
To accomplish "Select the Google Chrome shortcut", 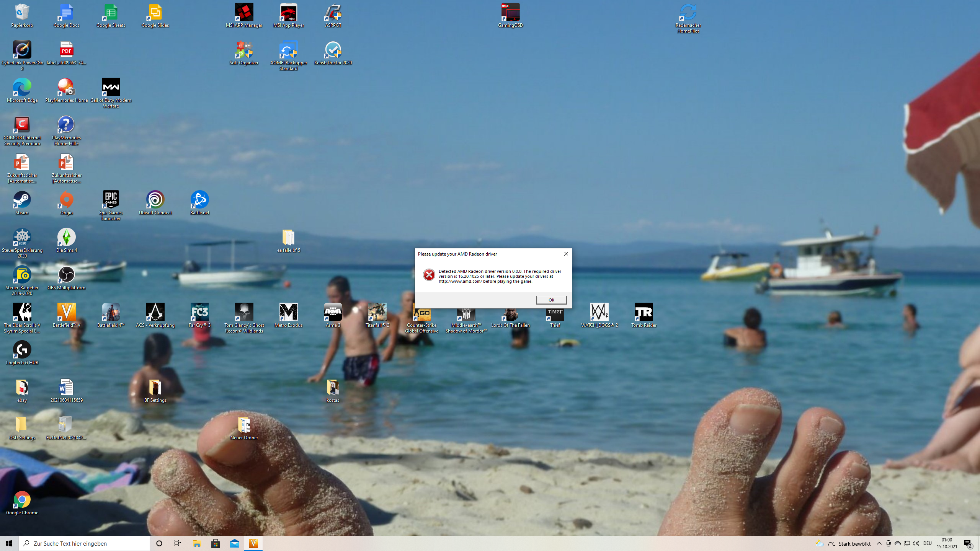I will [x=22, y=500].
